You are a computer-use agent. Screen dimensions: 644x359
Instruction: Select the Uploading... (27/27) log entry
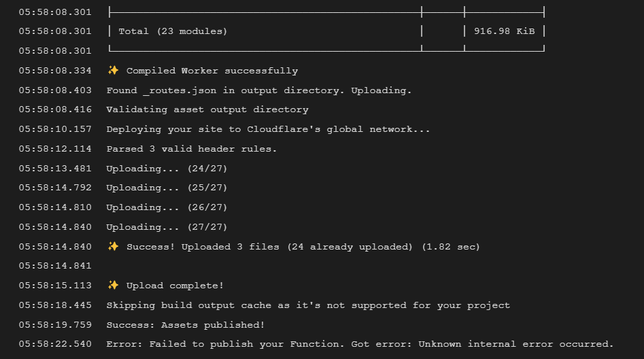pos(167,227)
